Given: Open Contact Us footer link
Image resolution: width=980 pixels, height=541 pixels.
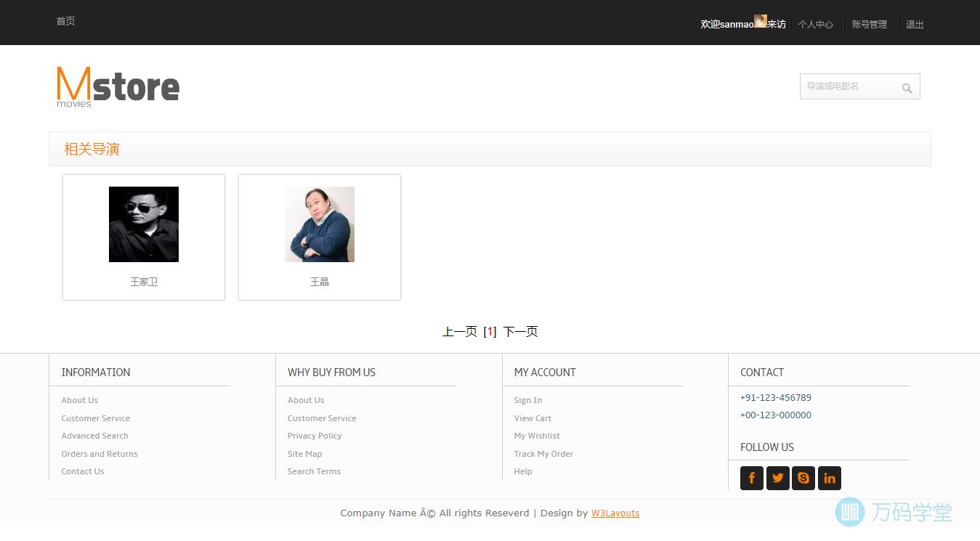Looking at the screenshot, I should click(83, 471).
